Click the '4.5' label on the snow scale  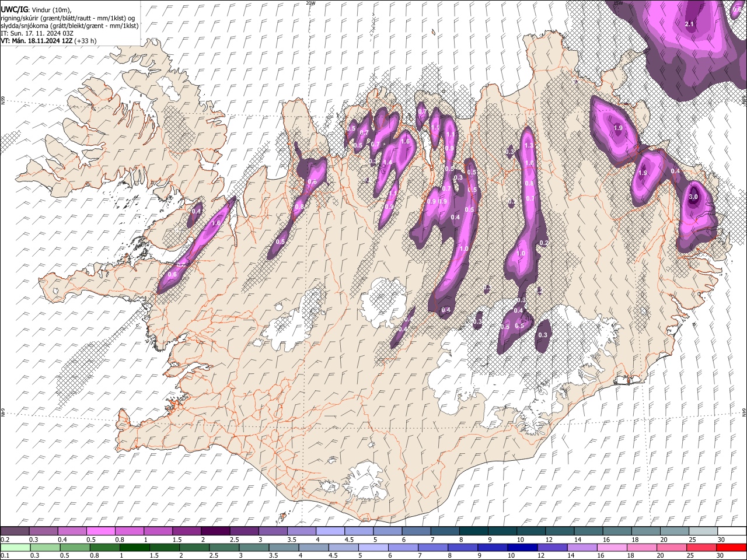click(350, 540)
